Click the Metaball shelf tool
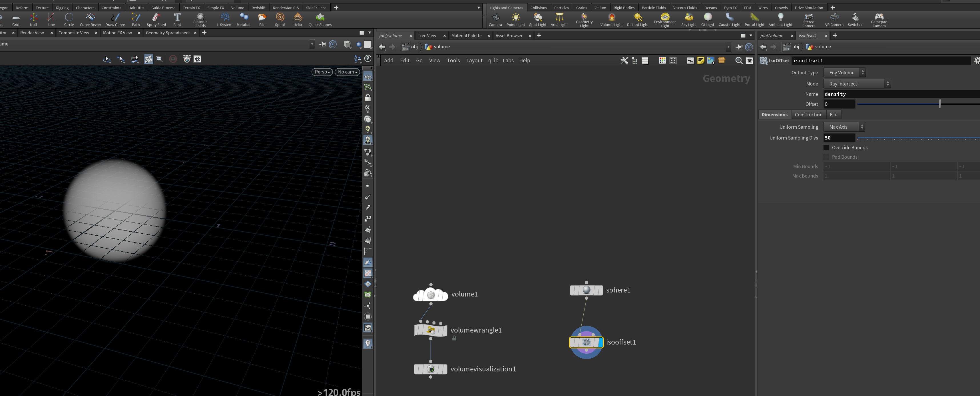The image size is (980, 396). coord(244,20)
